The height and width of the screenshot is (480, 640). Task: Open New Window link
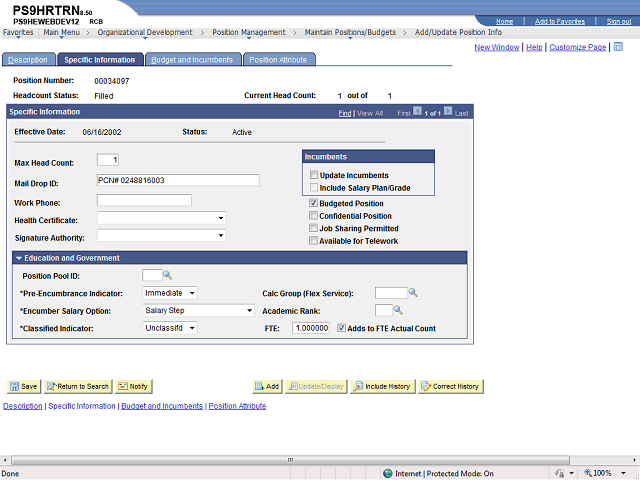click(x=496, y=47)
